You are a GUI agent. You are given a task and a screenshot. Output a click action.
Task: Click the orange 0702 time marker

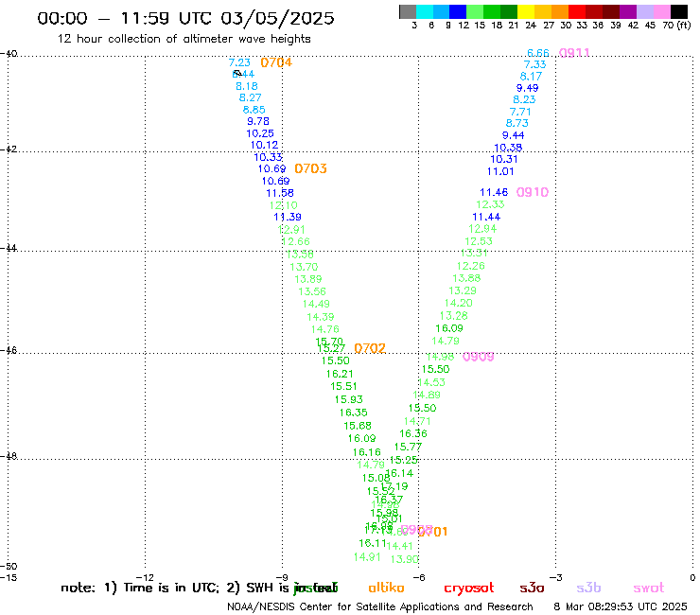click(370, 348)
